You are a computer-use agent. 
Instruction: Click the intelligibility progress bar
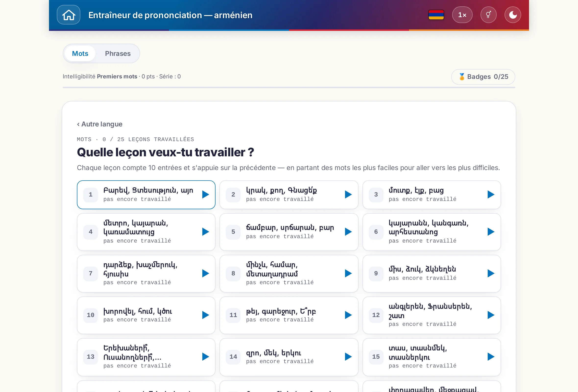coord(289,87)
